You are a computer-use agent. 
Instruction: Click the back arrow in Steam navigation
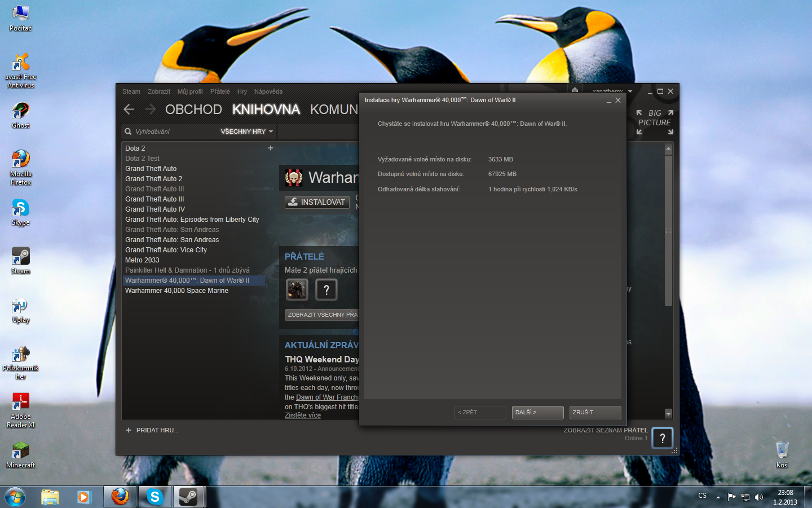click(129, 110)
